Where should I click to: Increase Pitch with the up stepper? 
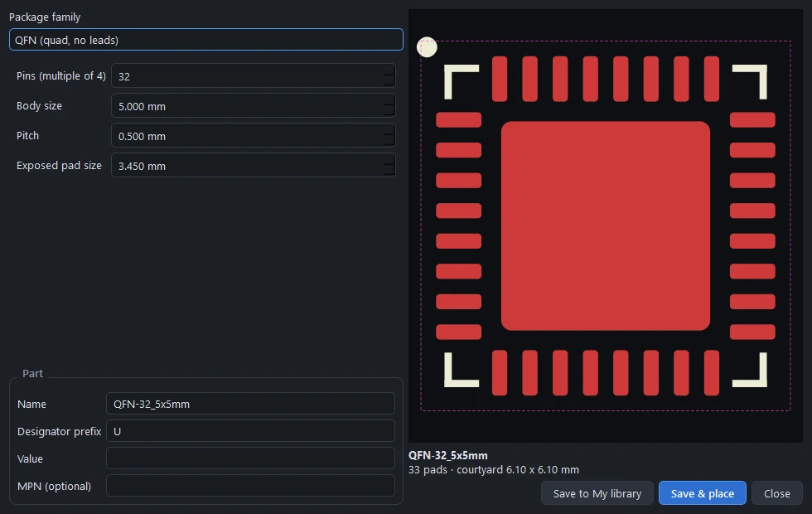(x=389, y=130)
